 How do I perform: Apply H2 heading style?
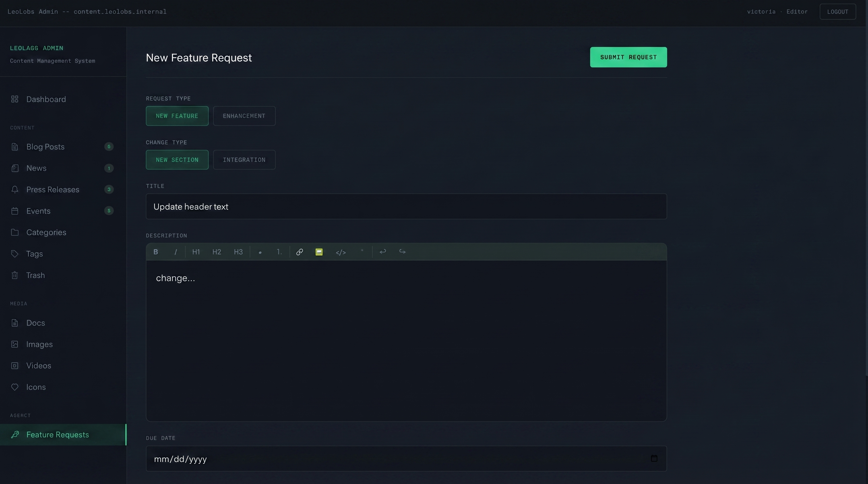click(x=217, y=252)
